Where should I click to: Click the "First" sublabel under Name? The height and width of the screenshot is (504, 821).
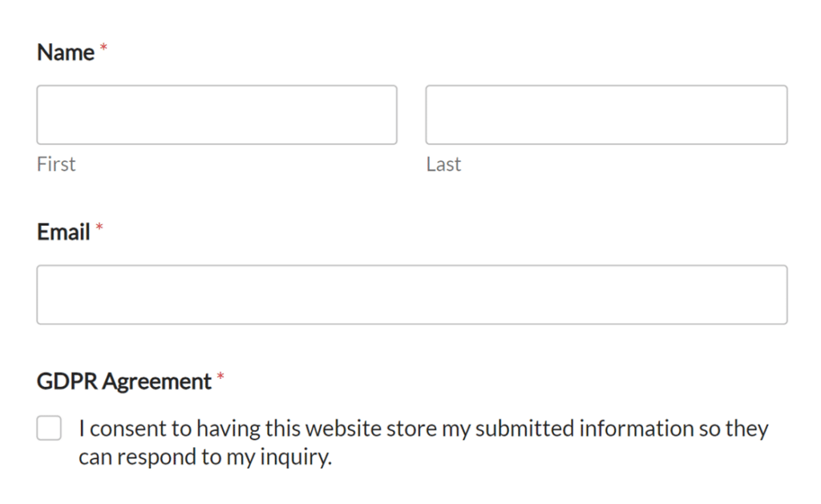[56, 164]
